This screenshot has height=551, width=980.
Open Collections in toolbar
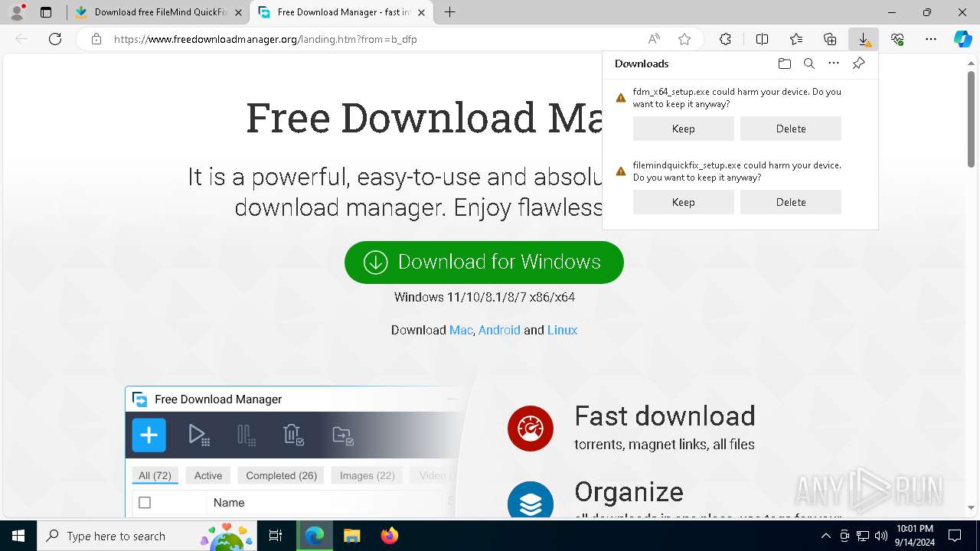click(830, 39)
